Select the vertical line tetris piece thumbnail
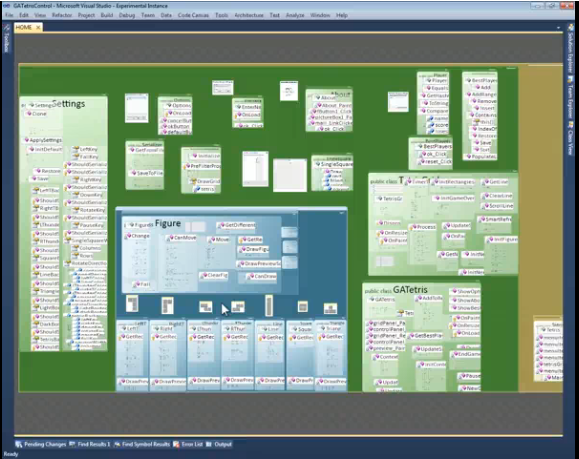 [x=269, y=306]
